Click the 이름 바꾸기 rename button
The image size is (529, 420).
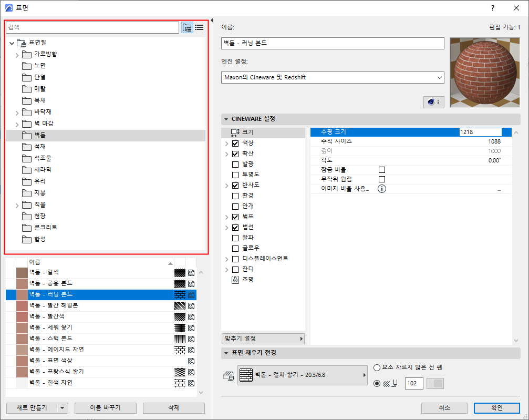click(105, 408)
